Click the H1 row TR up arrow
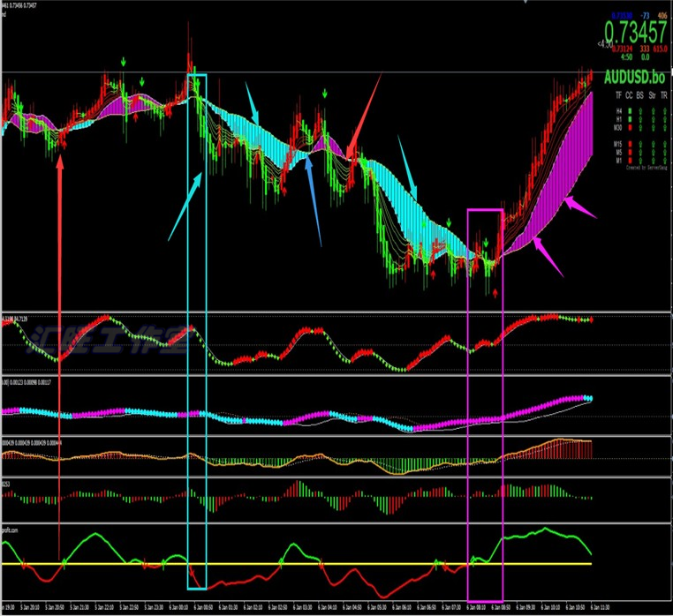Screen dimensions: 673x616 (x=664, y=119)
